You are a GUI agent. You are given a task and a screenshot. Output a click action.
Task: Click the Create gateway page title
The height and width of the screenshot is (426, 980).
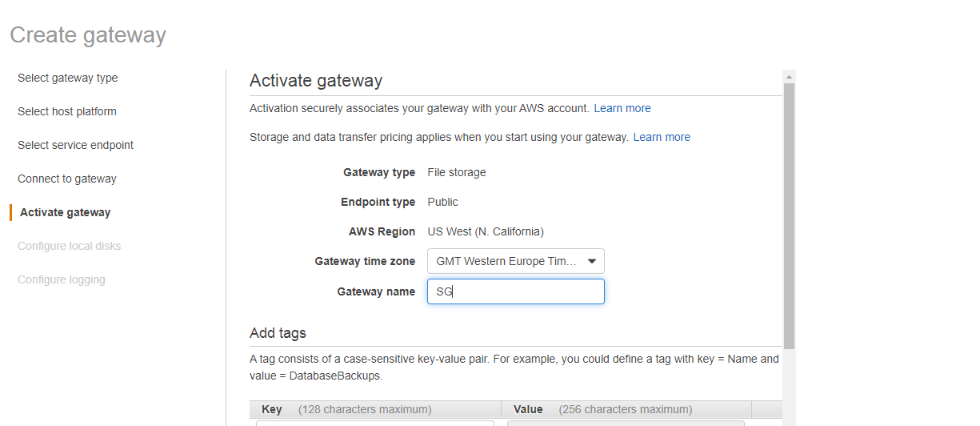[x=88, y=35]
